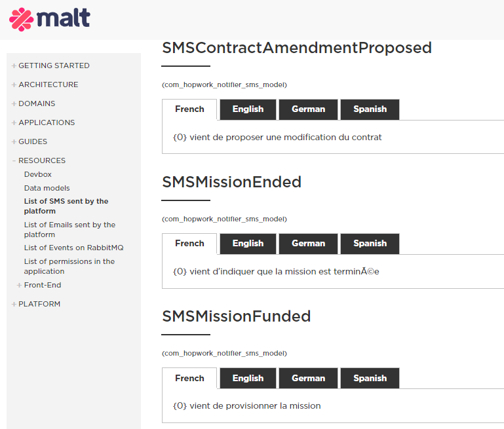The height and width of the screenshot is (429, 504).
Task: Select Spanish tab under SMSMissionEnded
Action: pyautogui.click(x=370, y=244)
